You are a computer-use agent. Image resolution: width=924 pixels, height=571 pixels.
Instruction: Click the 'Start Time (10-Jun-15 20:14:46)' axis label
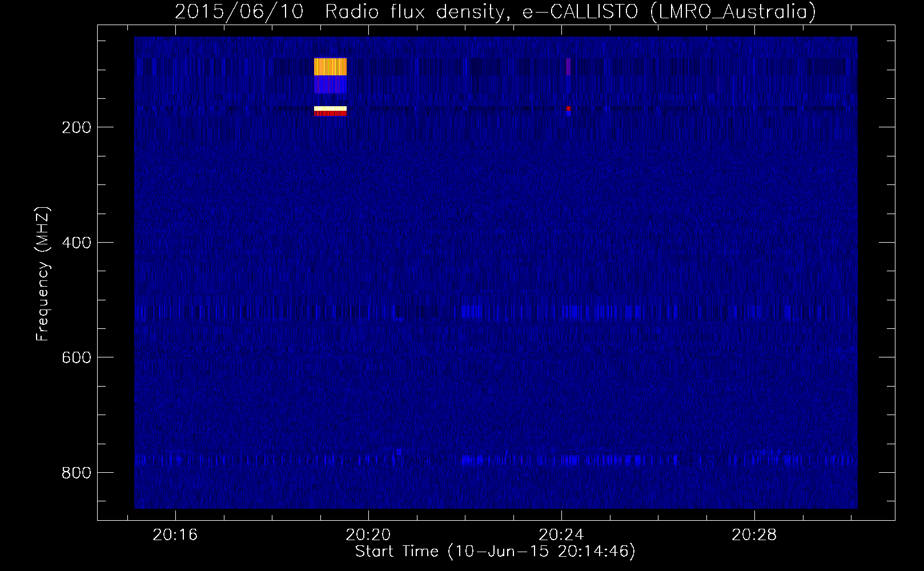(x=495, y=552)
